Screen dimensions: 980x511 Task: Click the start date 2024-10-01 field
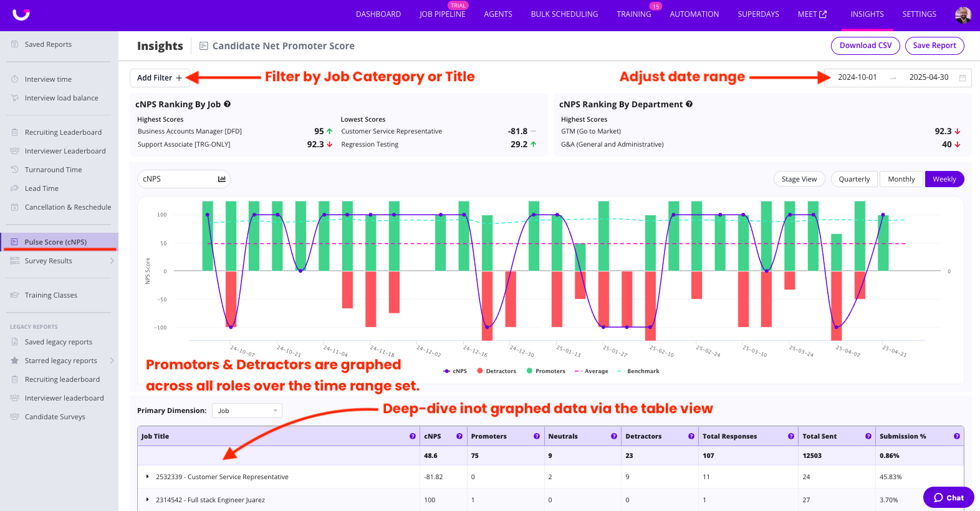[857, 77]
